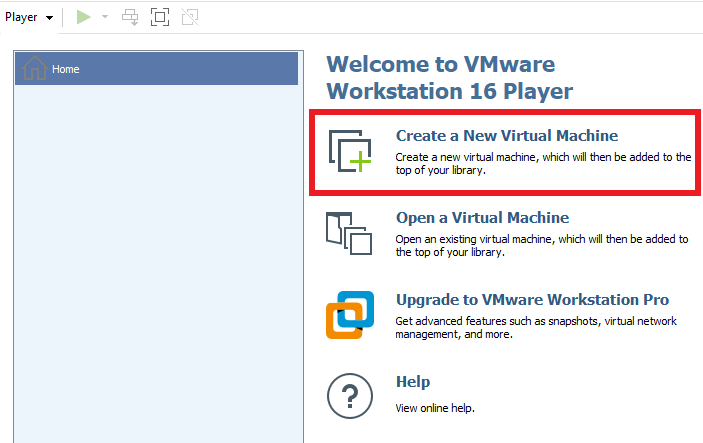Enter full screen mode icon
The height and width of the screenshot is (443, 703).
160,17
